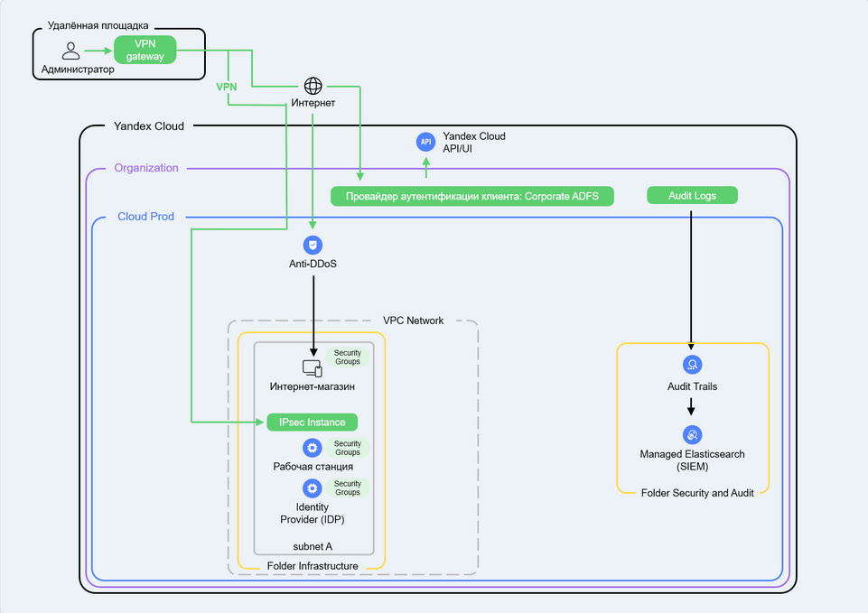Click Security Groups badge beside Рабочая станция
The height and width of the screenshot is (613, 868).
(x=348, y=448)
